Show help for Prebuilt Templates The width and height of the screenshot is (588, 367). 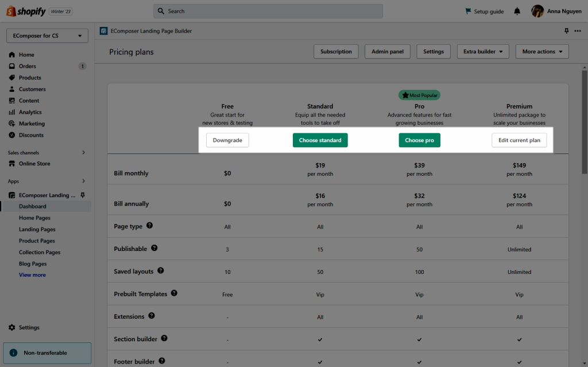click(x=174, y=293)
